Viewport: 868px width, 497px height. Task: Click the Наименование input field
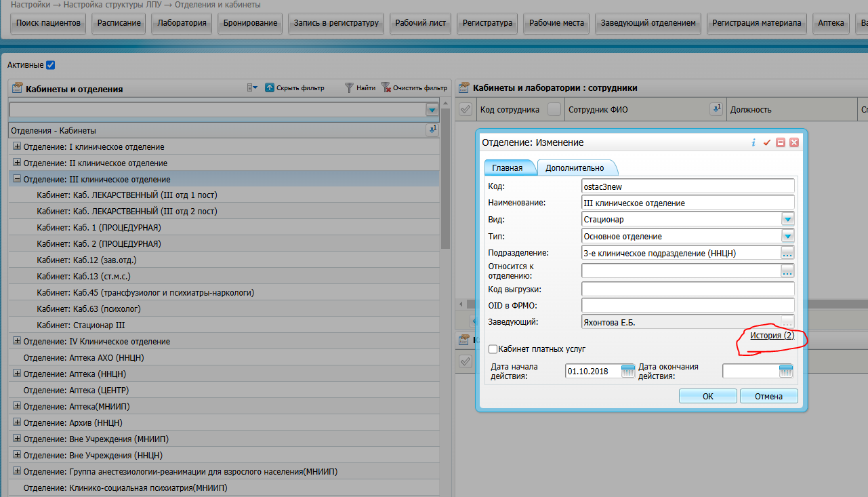(687, 203)
